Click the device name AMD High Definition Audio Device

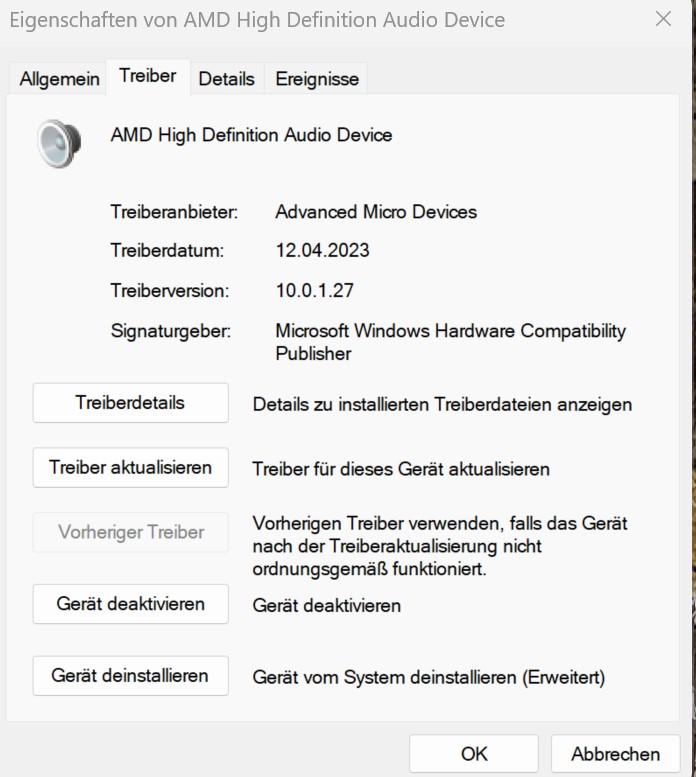[x=251, y=135]
